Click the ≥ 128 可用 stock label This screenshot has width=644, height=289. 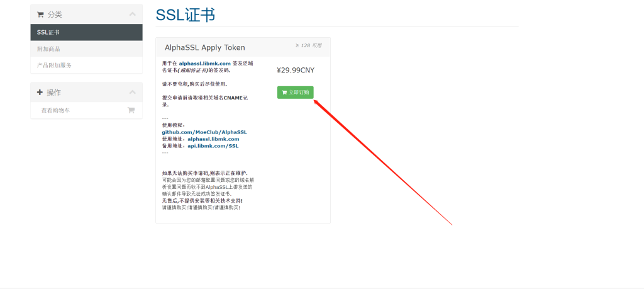coord(308,45)
